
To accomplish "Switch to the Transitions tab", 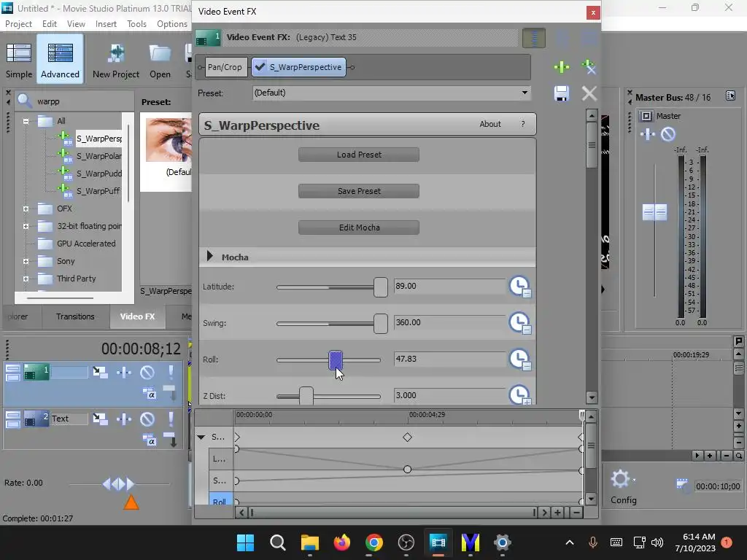I will (75, 316).
